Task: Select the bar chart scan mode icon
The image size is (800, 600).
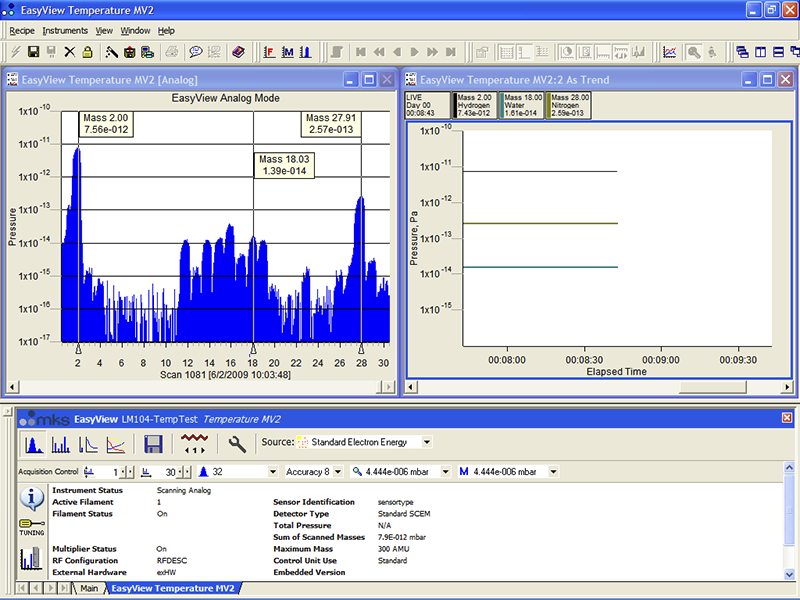Action: [61, 443]
